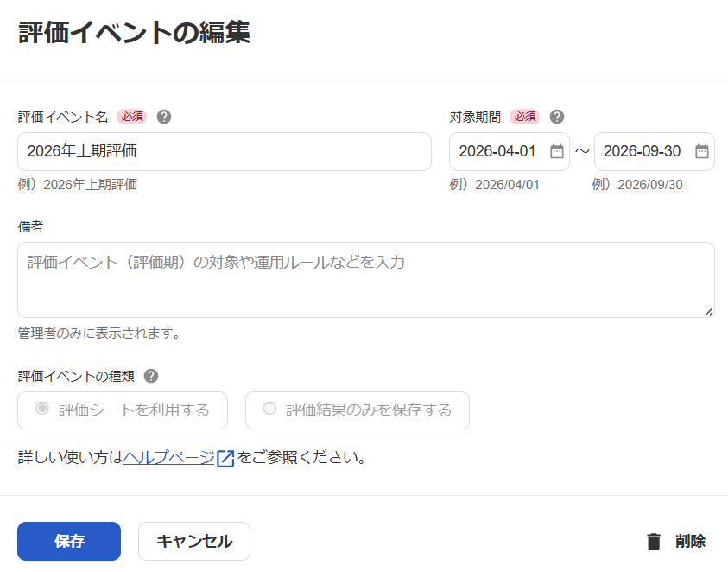The width and height of the screenshot is (728, 572).
Task: Focus the 評価イベント名 input field
Action: pyautogui.click(x=225, y=151)
